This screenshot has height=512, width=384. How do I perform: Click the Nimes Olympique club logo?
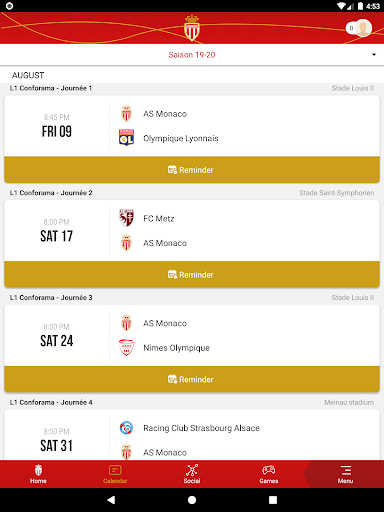click(126, 347)
